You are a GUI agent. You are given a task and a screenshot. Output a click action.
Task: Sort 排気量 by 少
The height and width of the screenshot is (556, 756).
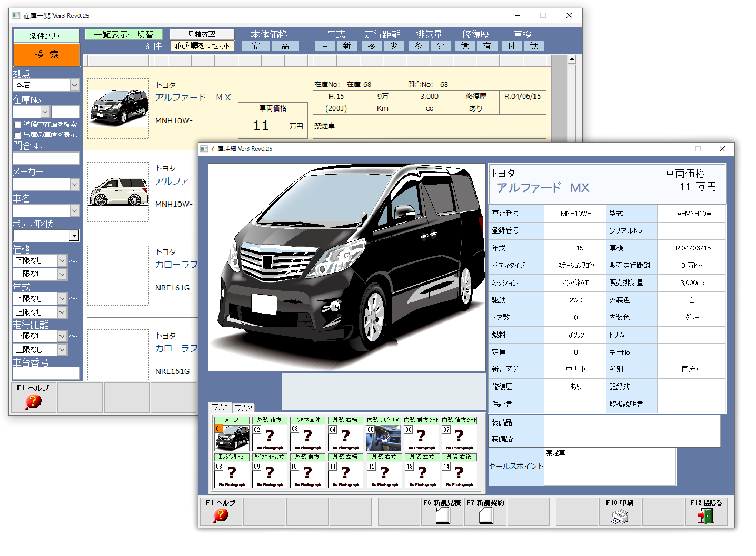441,46
